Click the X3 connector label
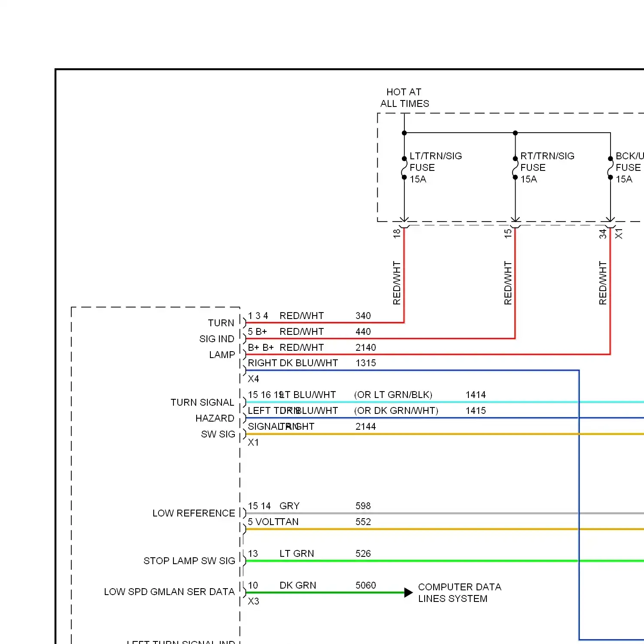The height and width of the screenshot is (644, 644). point(253,601)
